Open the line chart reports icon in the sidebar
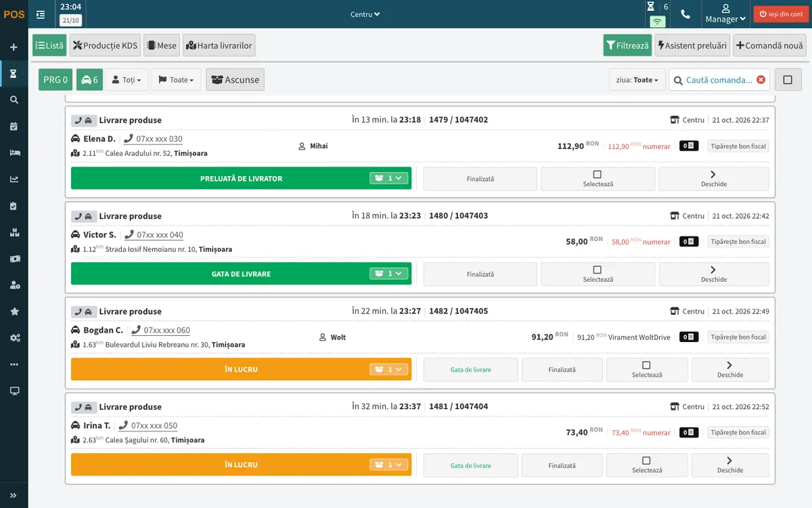Image resolution: width=812 pixels, height=508 pixels. pos(14,179)
